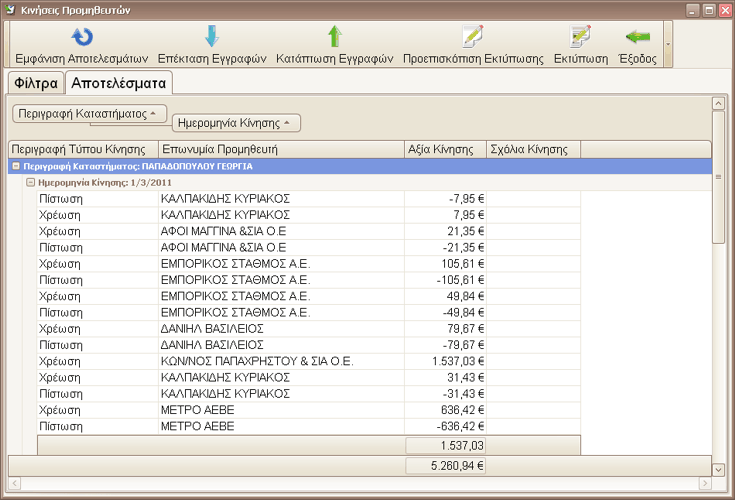Open the toolbar overflow options arrow
Viewport: 735px width, 500px height.
(x=668, y=44)
